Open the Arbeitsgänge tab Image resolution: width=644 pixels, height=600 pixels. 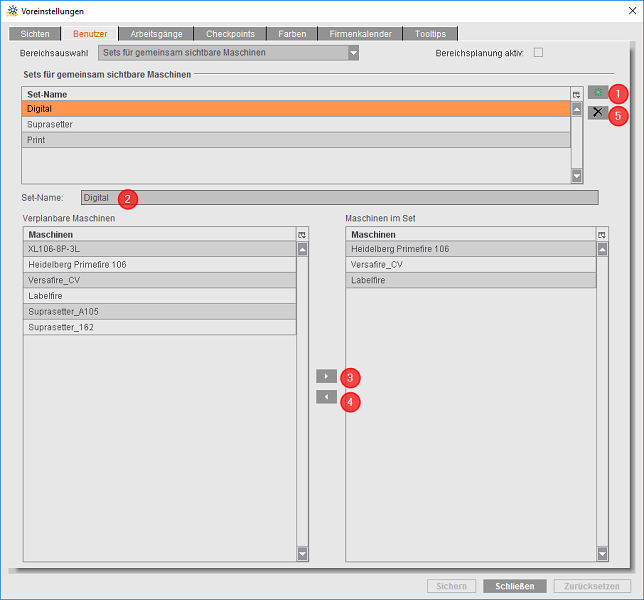coord(156,34)
